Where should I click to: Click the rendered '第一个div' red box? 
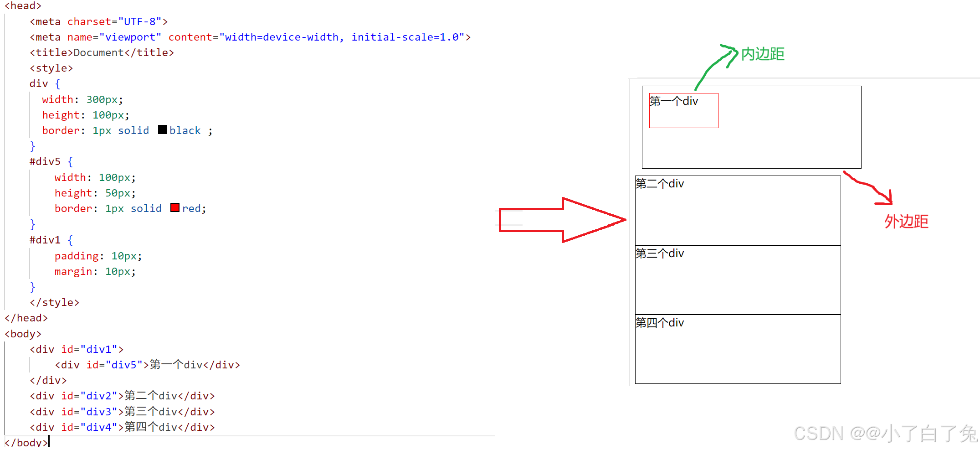(683, 110)
